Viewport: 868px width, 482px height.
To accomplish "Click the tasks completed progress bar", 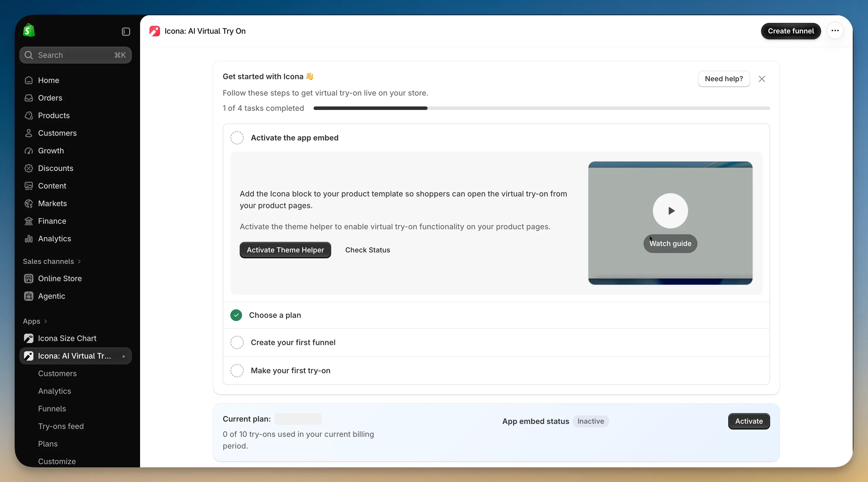I will (x=542, y=108).
